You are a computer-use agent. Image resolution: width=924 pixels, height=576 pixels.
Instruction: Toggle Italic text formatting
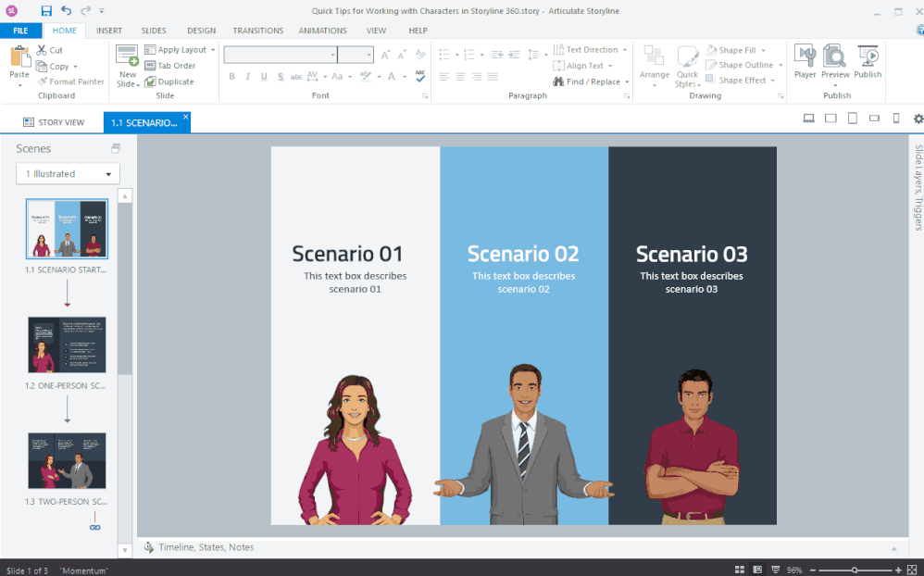pyautogui.click(x=247, y=77)
